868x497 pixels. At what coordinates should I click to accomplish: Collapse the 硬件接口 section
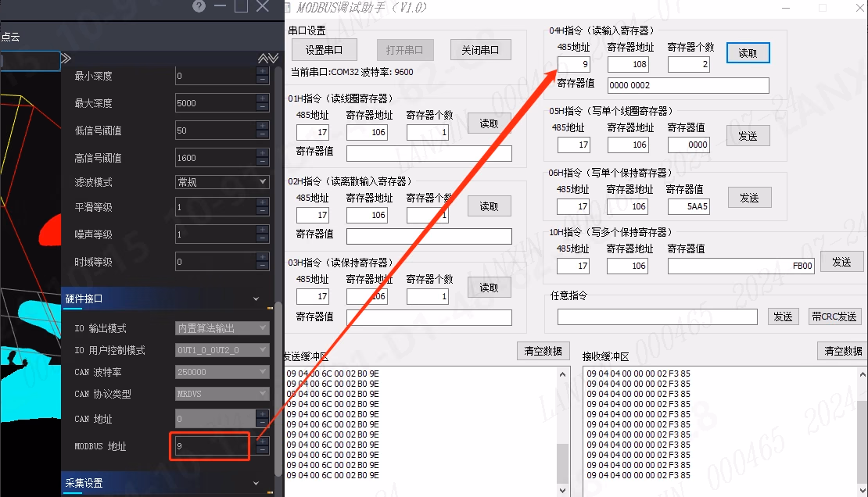256,299
